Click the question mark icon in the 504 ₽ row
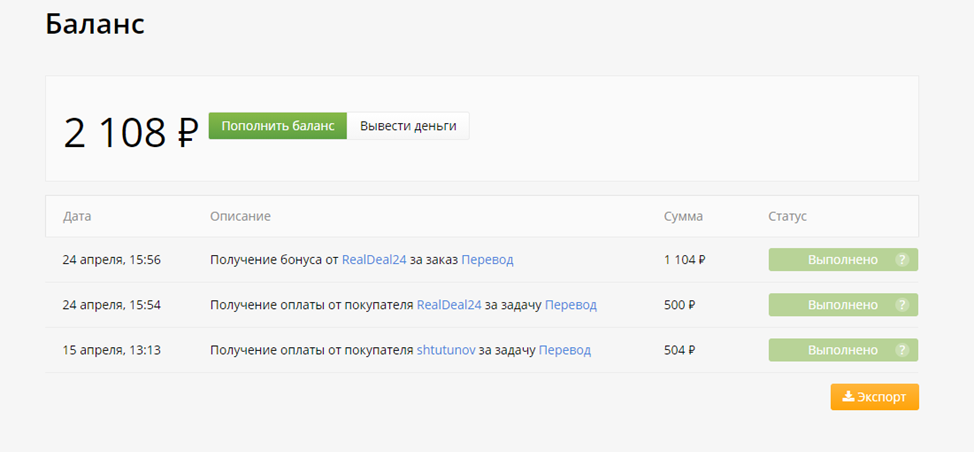 tap(901, 350)
